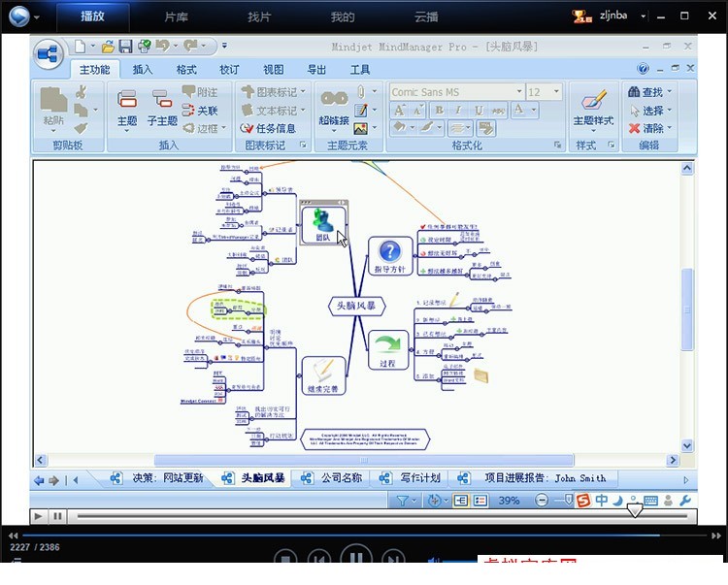Screen dimensions: 728x585
Task: Open the 格式 ribbon tab
Action: click(186, 70)
